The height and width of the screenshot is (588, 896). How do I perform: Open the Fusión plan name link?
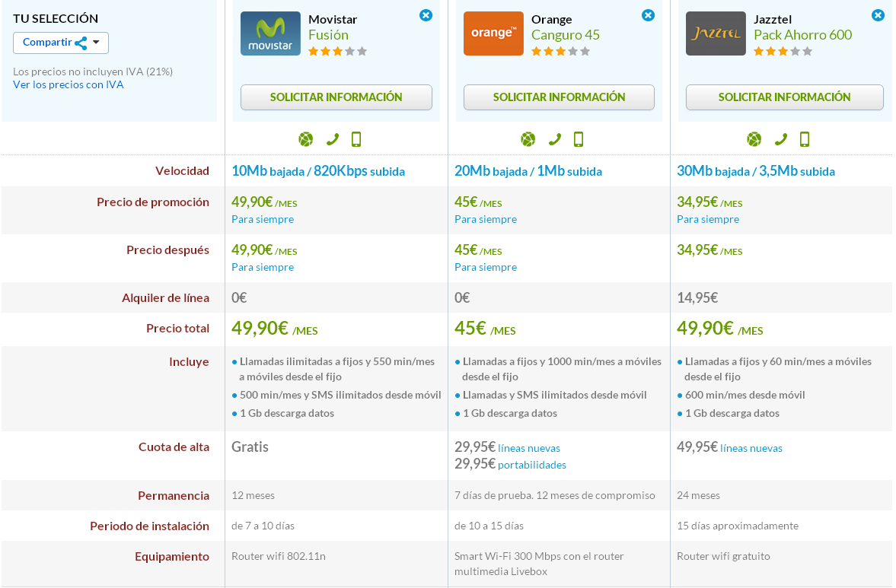(329, 35)
